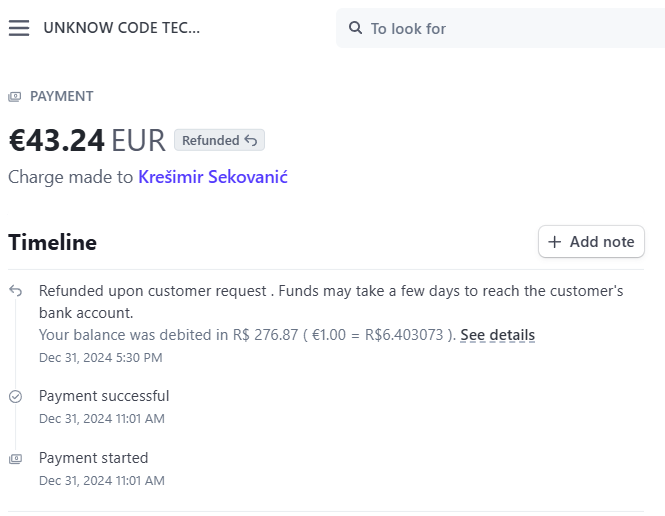Open See details for debited balance
The height and width of the screenshot is (516, 665).
coord(497,335)
